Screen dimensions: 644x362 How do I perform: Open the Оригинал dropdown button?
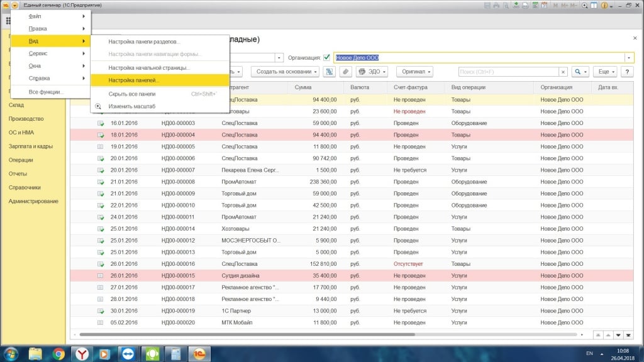click(414, 72)
